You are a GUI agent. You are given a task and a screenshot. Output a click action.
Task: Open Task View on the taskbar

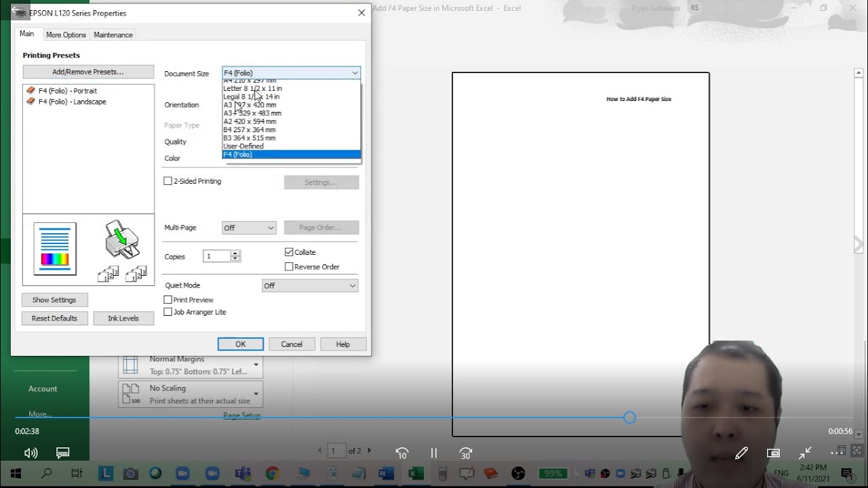pos(77,473)
